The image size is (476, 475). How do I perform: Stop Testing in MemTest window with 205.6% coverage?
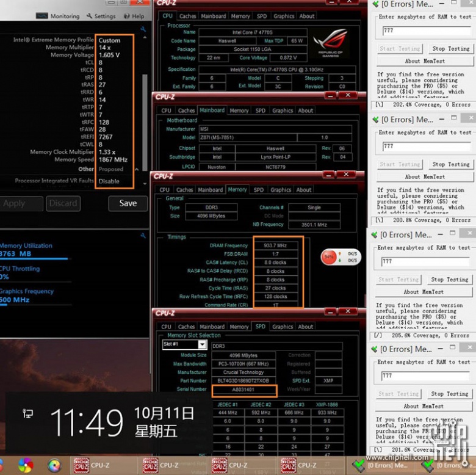point(450,280)
